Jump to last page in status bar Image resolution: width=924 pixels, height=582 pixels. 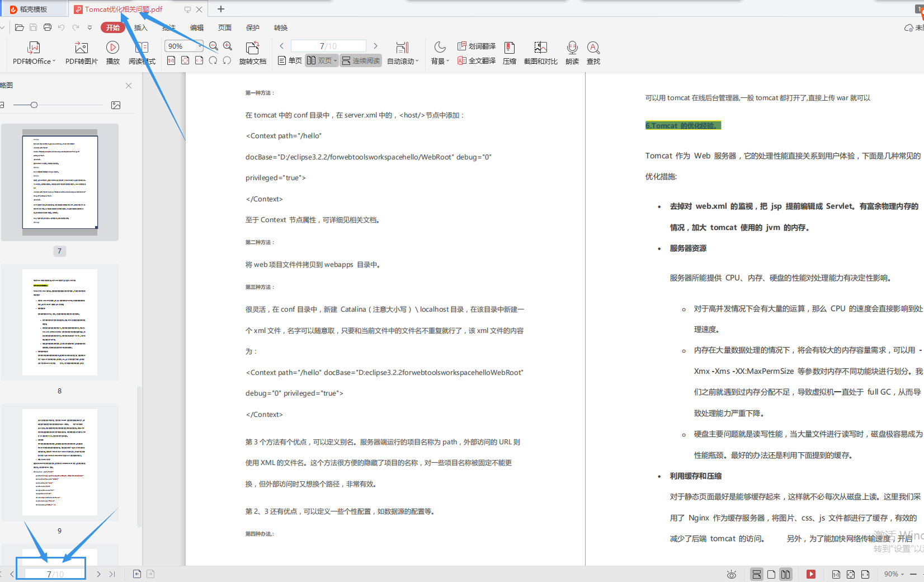(112, 574)
